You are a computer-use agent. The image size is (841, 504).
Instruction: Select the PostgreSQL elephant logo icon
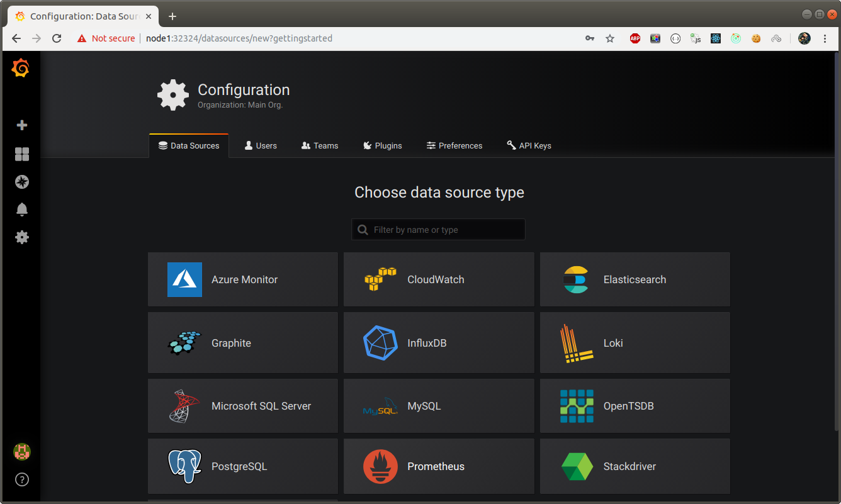[x=184, y=466]
